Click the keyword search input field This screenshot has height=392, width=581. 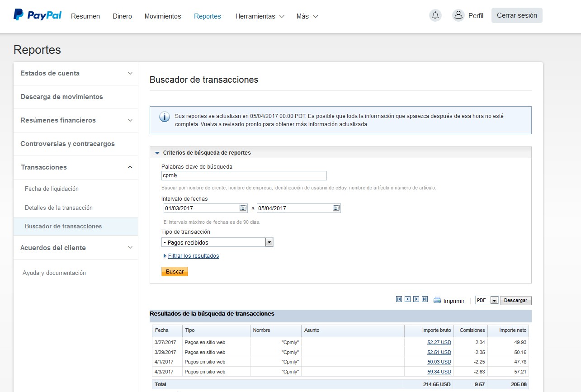point(244,176)
